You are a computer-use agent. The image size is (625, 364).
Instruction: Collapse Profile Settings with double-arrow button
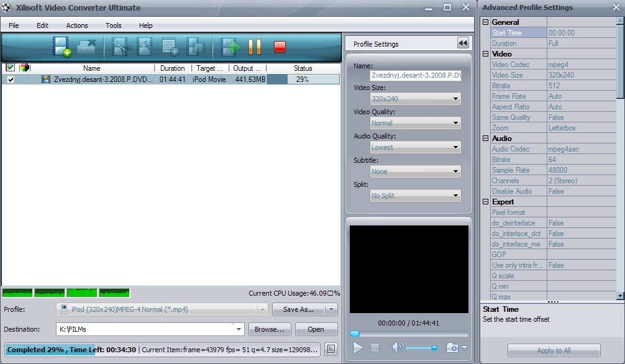pos(463,43)
